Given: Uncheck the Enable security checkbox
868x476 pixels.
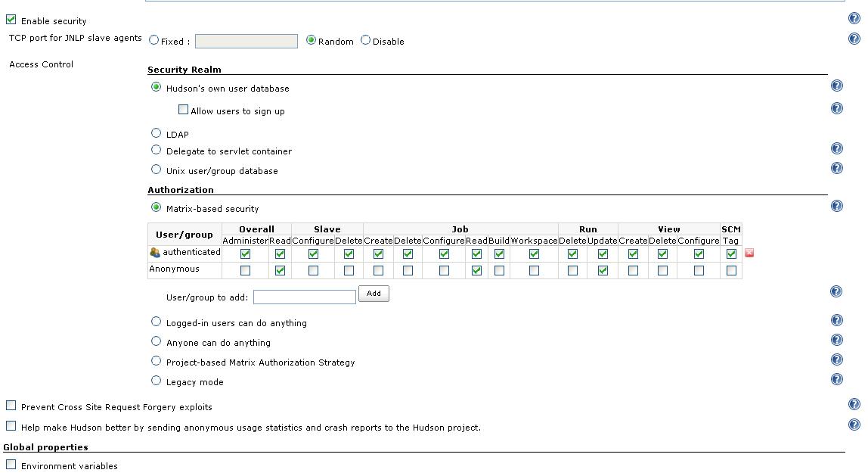Looking at the screenshot, I should pos(11,20).
